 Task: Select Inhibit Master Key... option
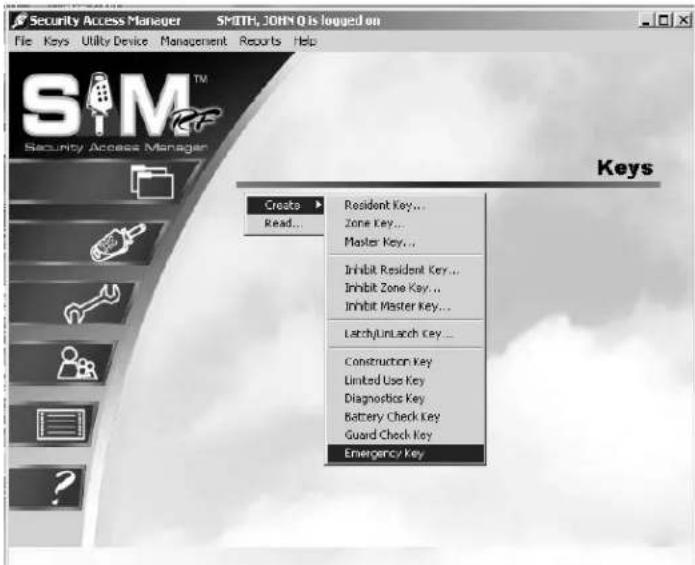pos(406,306)
